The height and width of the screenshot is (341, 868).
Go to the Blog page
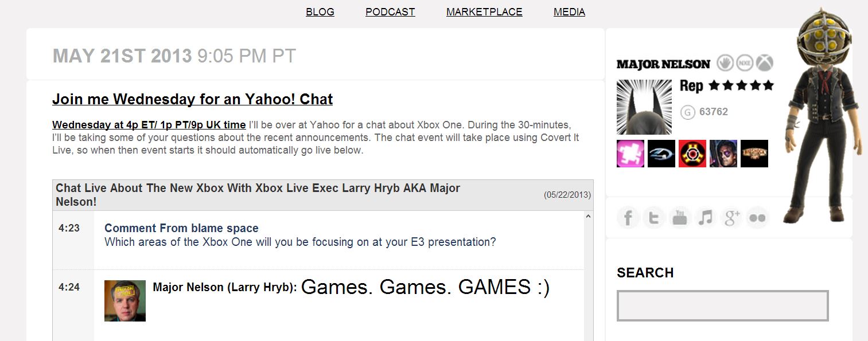(320, 12)
